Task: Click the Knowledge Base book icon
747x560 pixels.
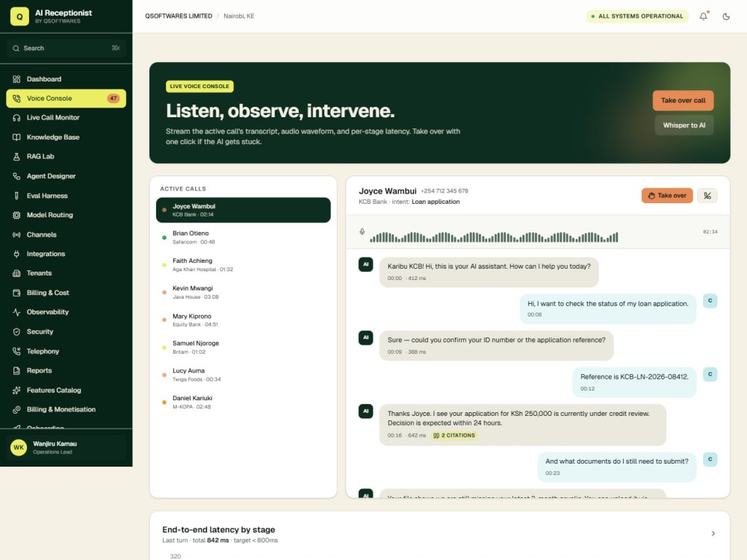Action: 16,137
